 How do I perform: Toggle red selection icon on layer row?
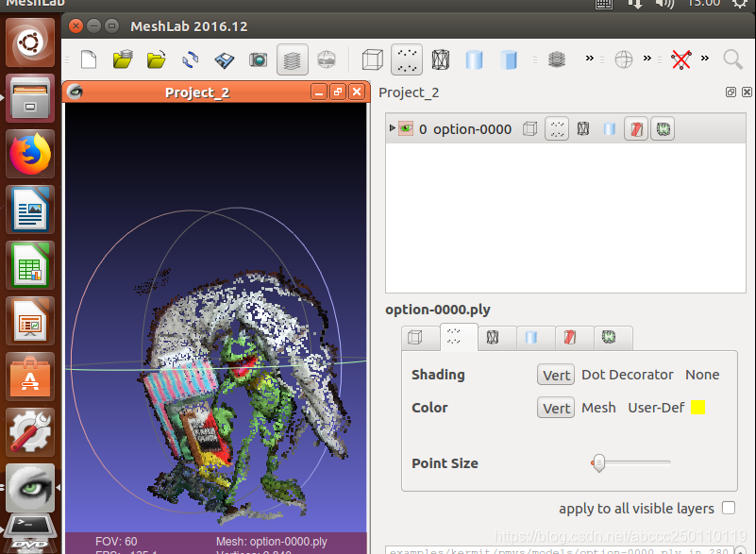coord(636,129)
